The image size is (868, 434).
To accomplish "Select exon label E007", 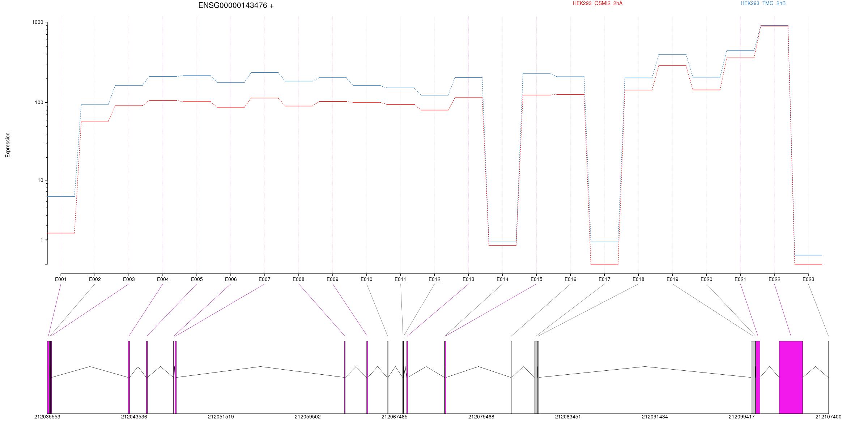I will click(x=264, y=279).
